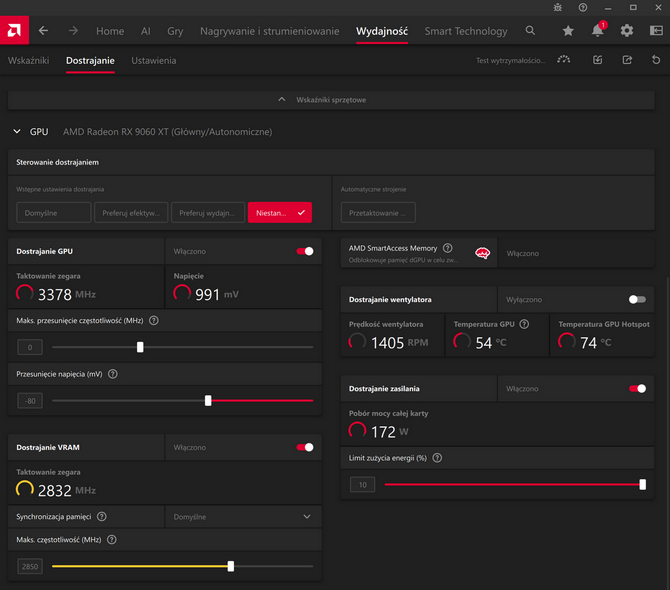Select the Dostrajanie subtab
The width and height of the screenshot is (670, 590).
point(90,60)
